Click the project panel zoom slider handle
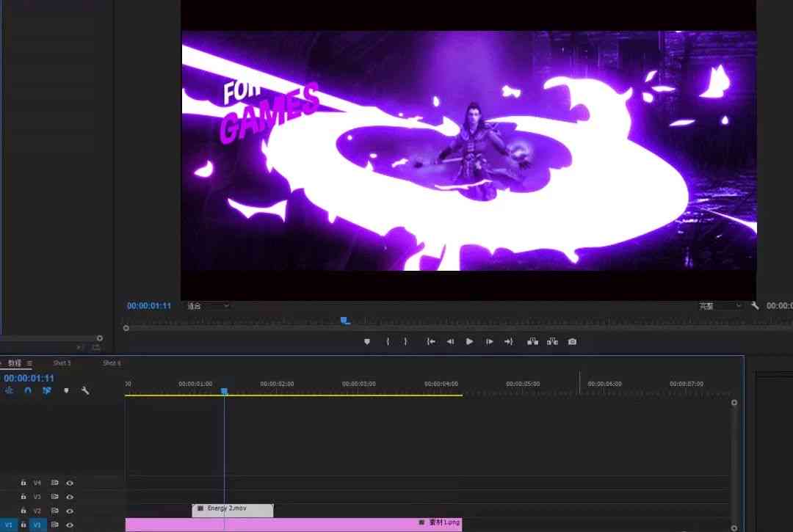Screen dimensions: 793x532 [100, 338]
